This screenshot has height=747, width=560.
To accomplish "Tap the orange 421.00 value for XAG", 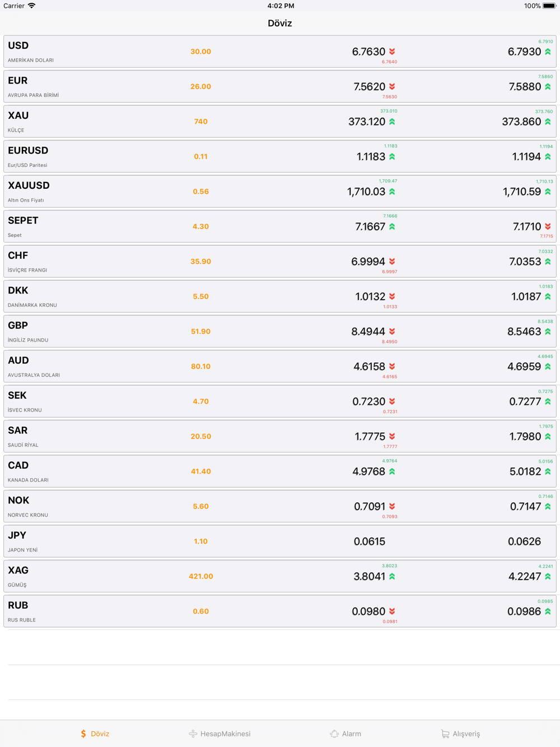I will tap(200, 576).
